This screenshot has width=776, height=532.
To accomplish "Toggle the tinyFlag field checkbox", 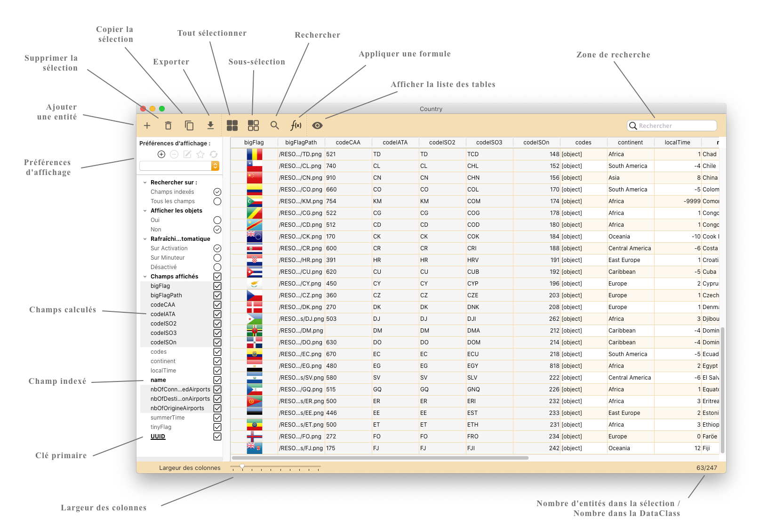I will 217,427.
